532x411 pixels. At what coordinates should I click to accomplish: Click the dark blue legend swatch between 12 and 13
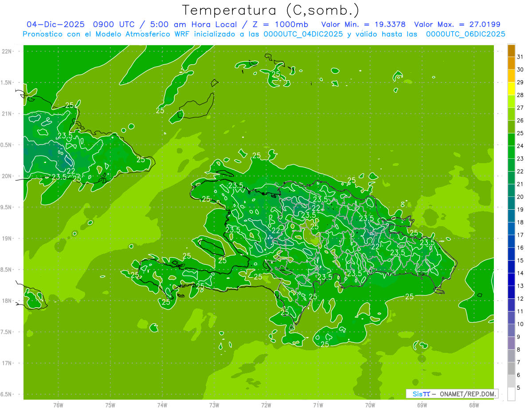tap(511, 292)
